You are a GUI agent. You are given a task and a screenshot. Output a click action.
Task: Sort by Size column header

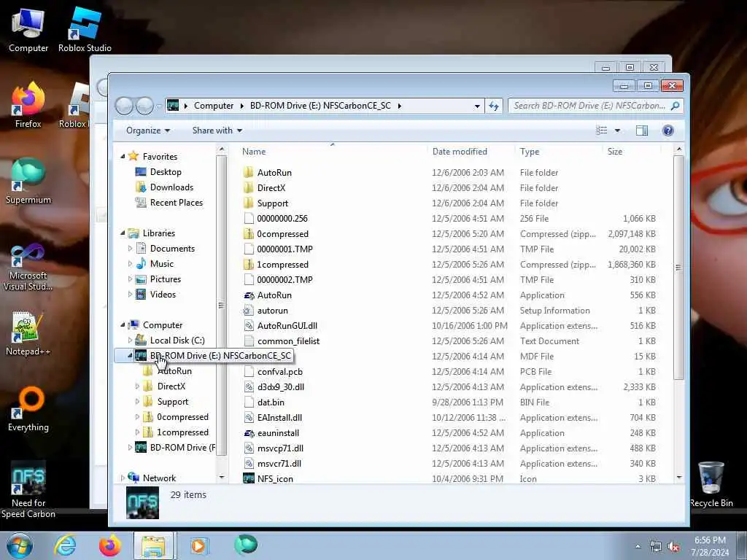tap(614, 152)
